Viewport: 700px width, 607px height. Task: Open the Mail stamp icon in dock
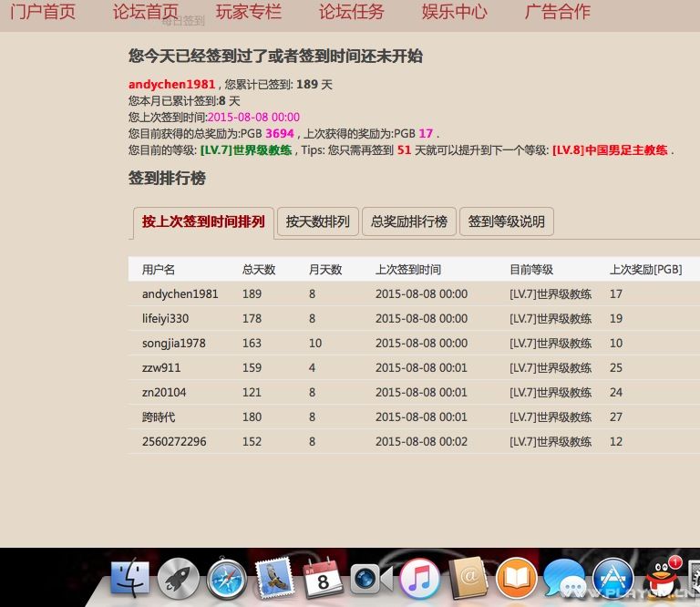(274, 579)
